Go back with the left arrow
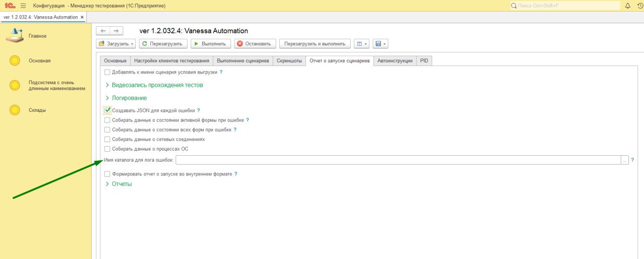The height and width of the screenshot is (259, 644). [x=103, y=31]
